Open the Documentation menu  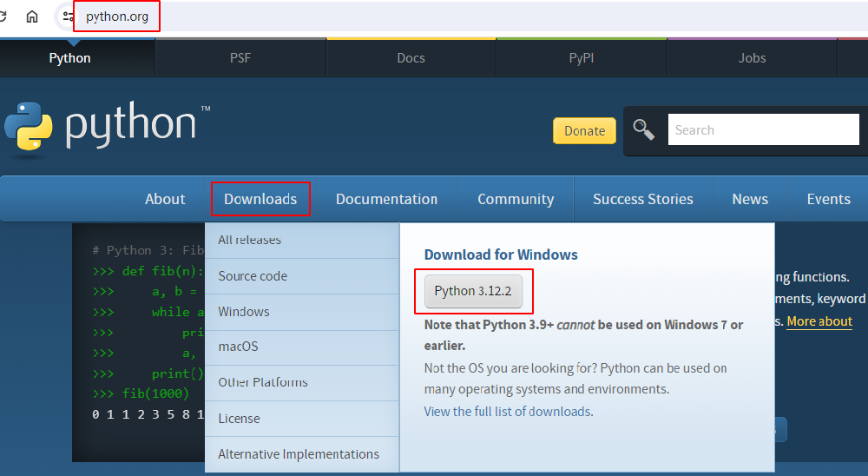tap(386, 199)
